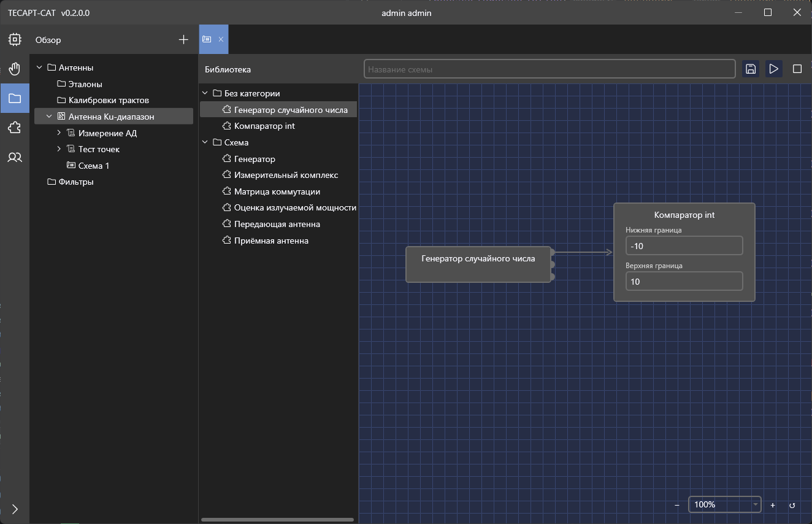Click the Верхняя граница field with 10
The image size is (812, 524).
click(x=684, y=281)
